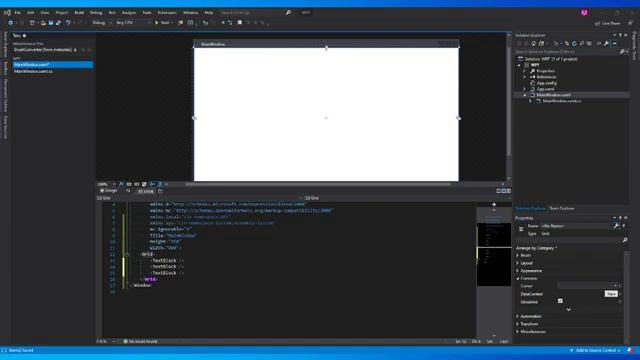Click the Home icon in Solution Explorer
Image resolution: width=640 pixels, height=360 pixels.
[x=533, y=44]
